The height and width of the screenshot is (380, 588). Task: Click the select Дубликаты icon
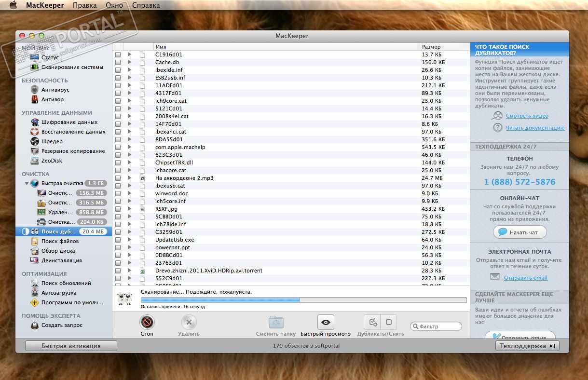point(372,322)
